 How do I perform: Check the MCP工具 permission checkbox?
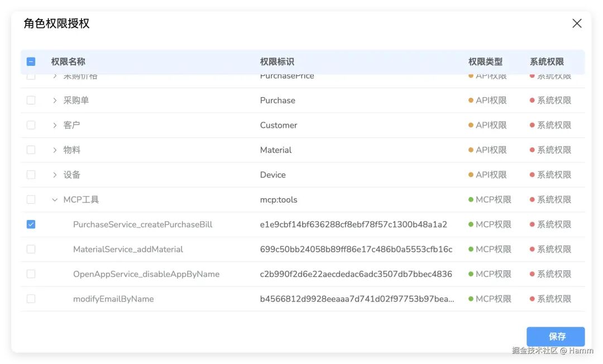31,199
